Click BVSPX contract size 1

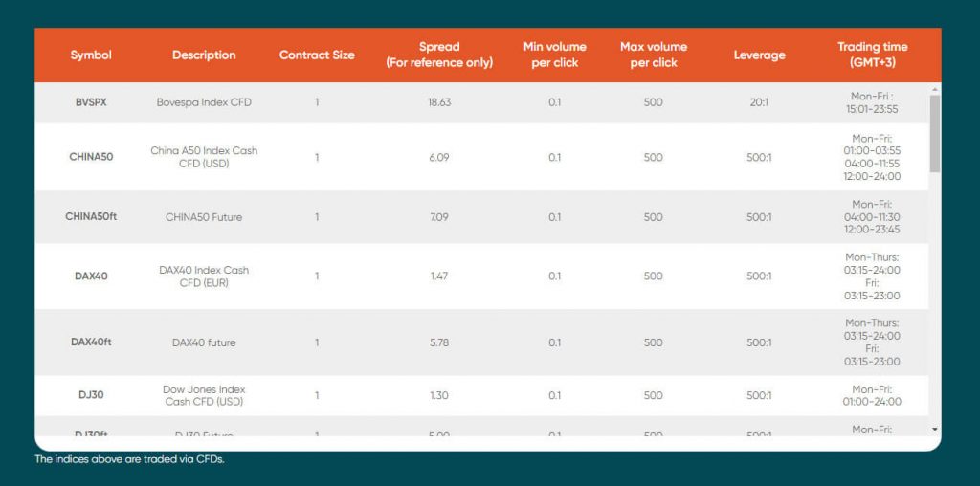click(x=317, y=102)
